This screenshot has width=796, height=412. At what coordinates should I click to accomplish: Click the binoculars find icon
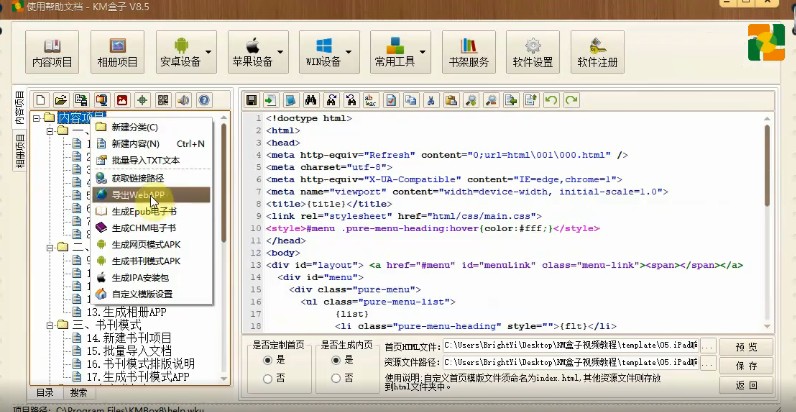point(311,100)
